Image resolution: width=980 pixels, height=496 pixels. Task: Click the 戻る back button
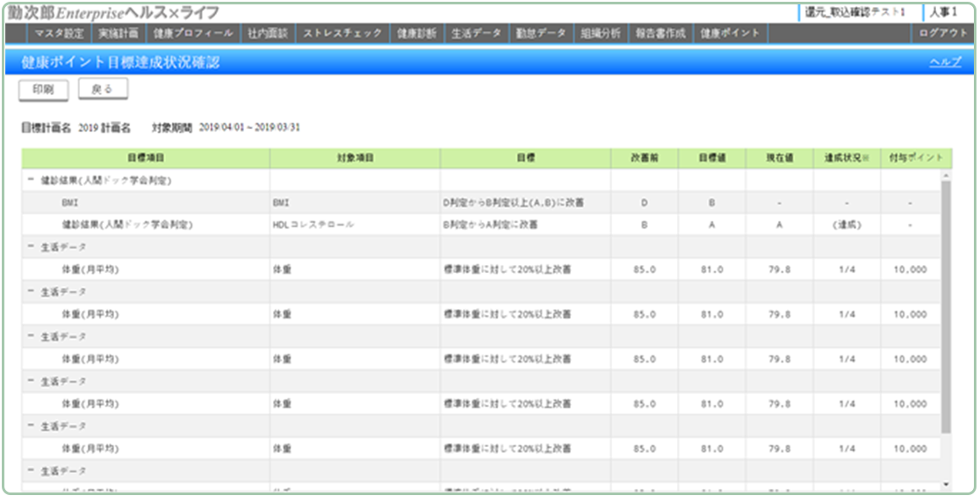tap(103, 90)
